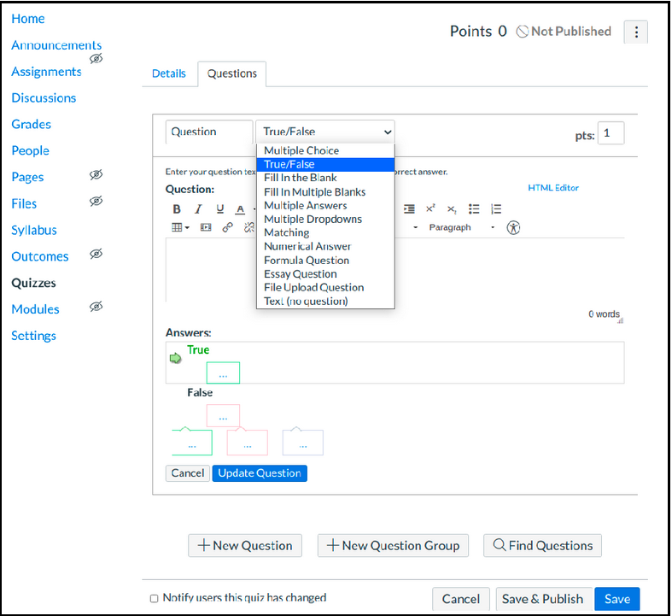Open the three-dot quiz options menu
The width and height of the screenshot is (672, 616).
pyautogui.click(x=636, y=32)
